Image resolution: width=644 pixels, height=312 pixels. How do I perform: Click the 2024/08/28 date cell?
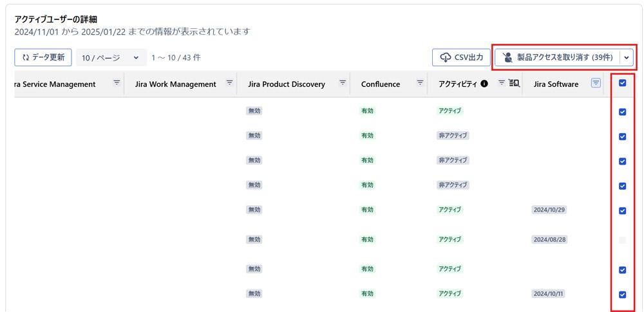[549, 239]
